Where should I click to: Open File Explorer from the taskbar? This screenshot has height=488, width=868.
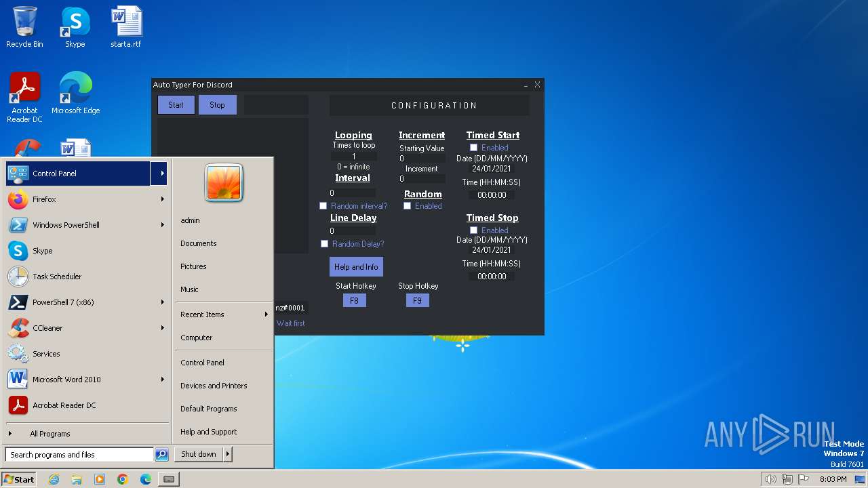77,479
